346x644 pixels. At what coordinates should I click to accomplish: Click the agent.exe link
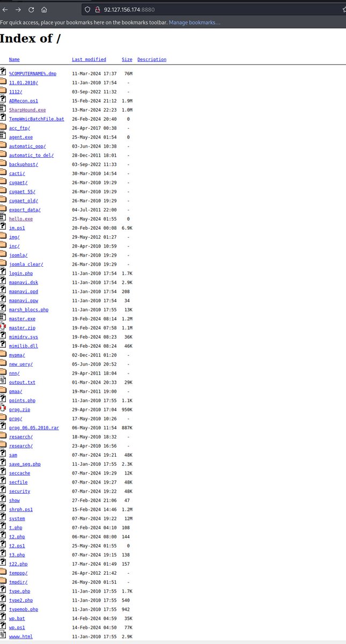point(21,137)
